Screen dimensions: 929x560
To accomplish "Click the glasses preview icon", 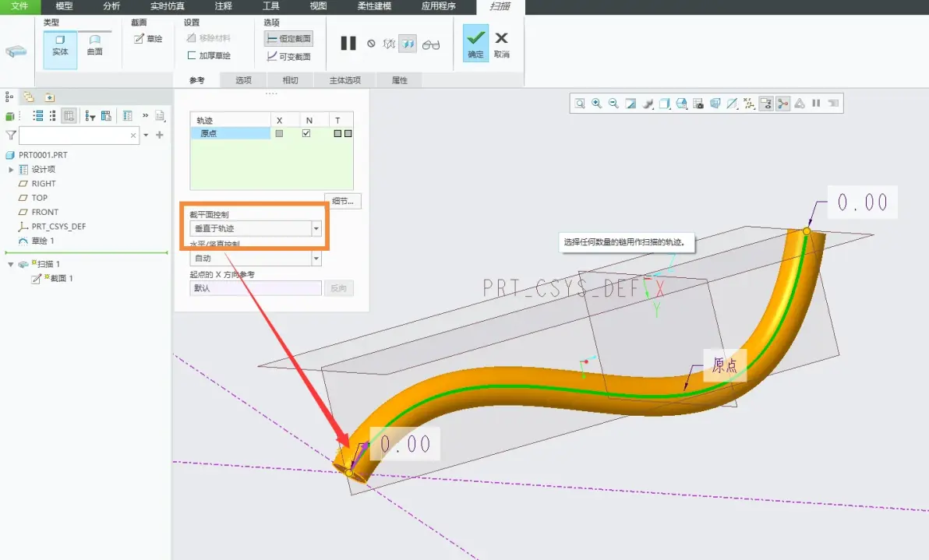I will coord(431,44).
